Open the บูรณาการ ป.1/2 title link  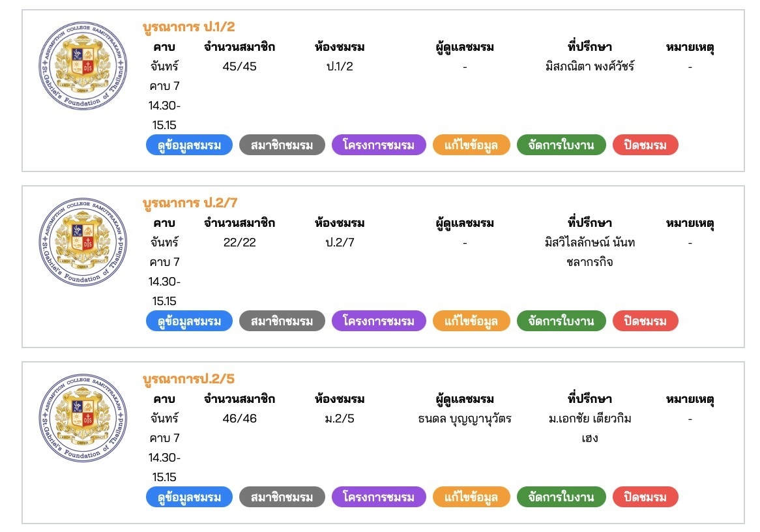[188, 27]
